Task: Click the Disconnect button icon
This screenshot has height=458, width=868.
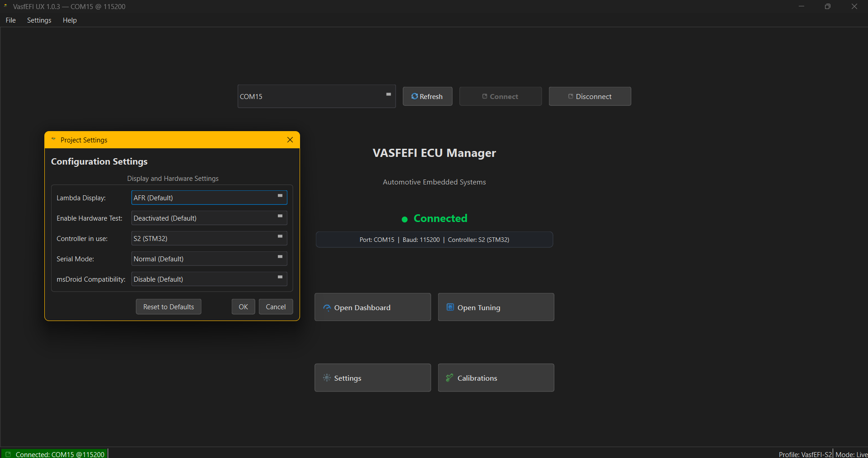Action: (570, 96)
